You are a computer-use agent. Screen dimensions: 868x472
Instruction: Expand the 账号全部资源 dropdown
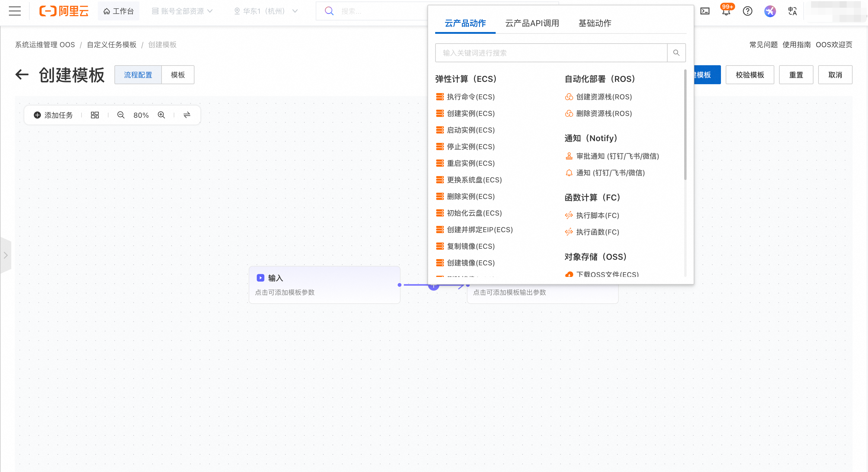[x=182, y=11]
